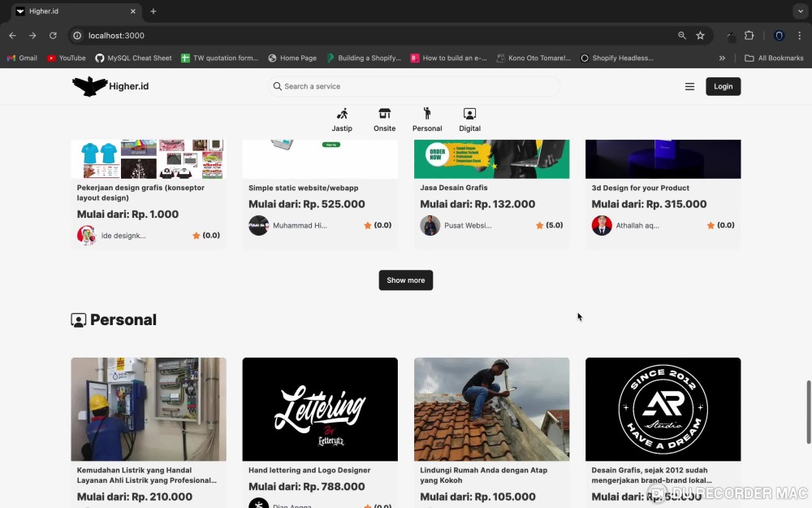Open Simple static website/webapp listing title
812x508 pixels.
304,188
